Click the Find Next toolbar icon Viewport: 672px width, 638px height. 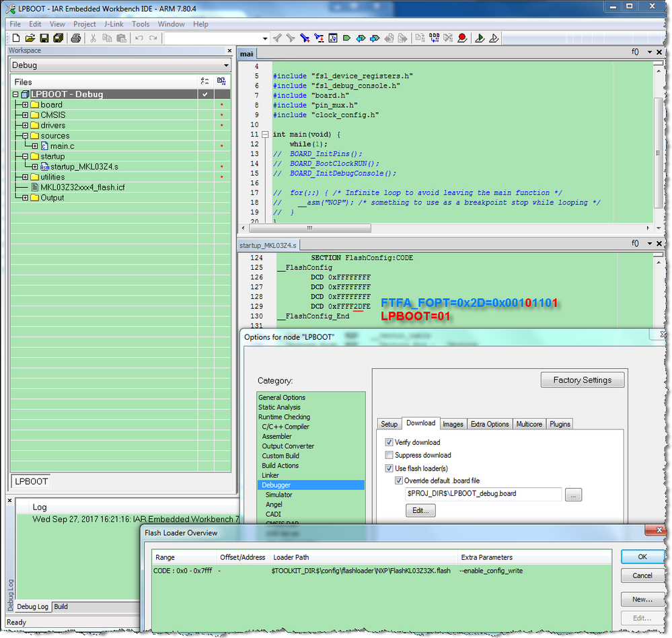(291, 38)
